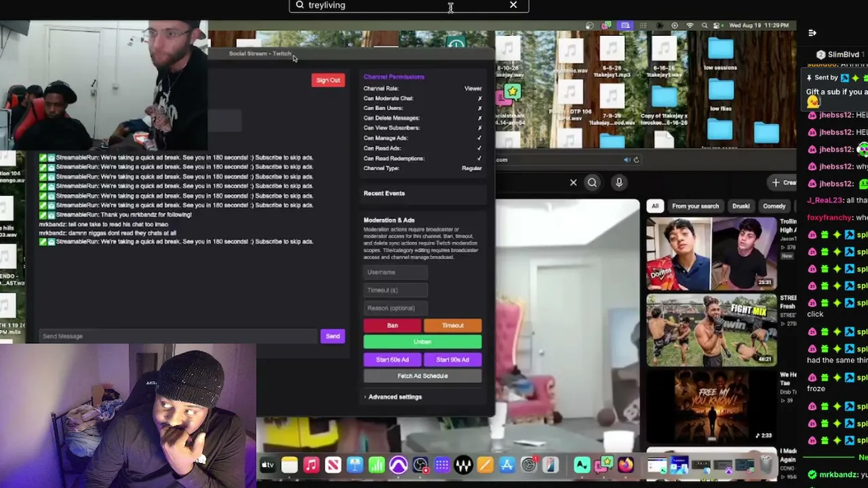Click the Timeout (s) input field
The width and height of the screenshot is (868, 488).
395,290
